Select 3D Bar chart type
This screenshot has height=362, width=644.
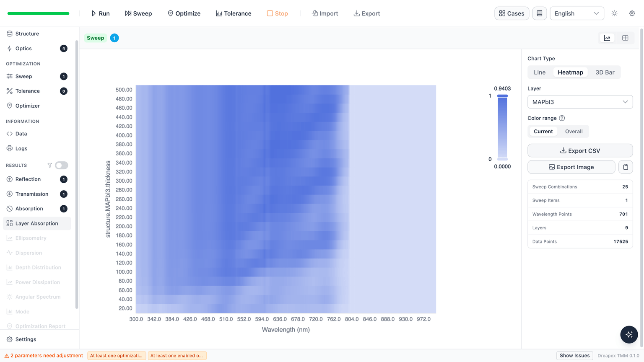tap(605, 72)
